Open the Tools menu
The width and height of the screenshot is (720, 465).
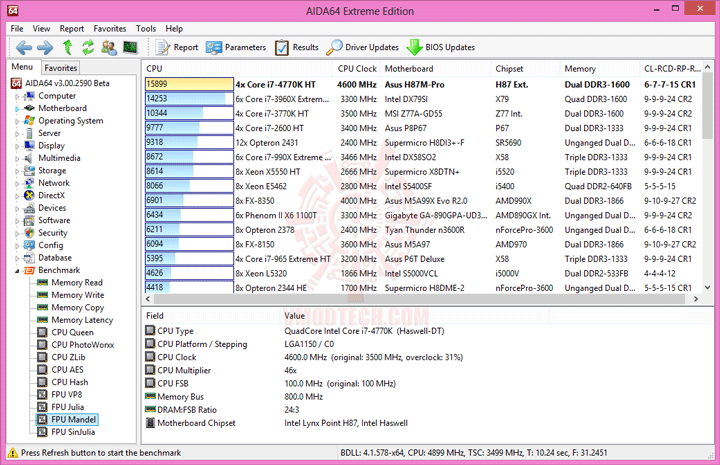[146, 28]
